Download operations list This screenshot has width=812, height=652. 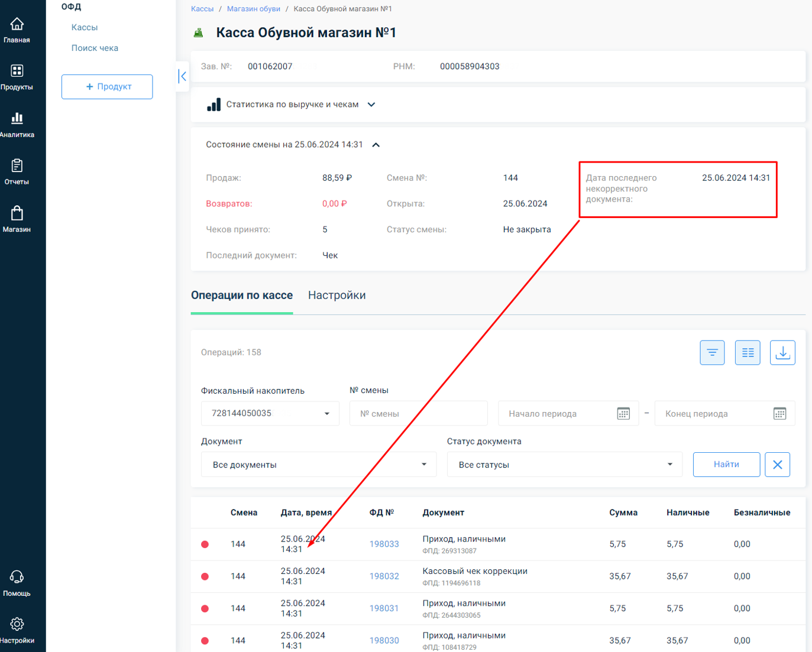tap(782, 352)
